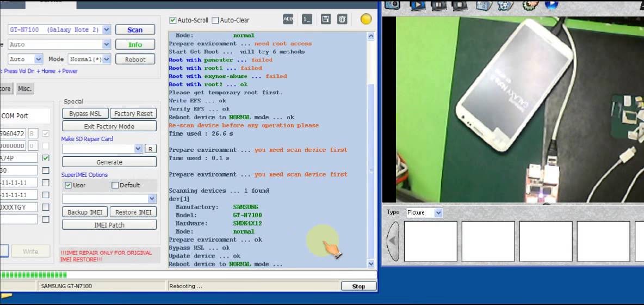644x305 pixels.
Task: Click the field containing 0XXXTGY
Action: pos(19,207)
